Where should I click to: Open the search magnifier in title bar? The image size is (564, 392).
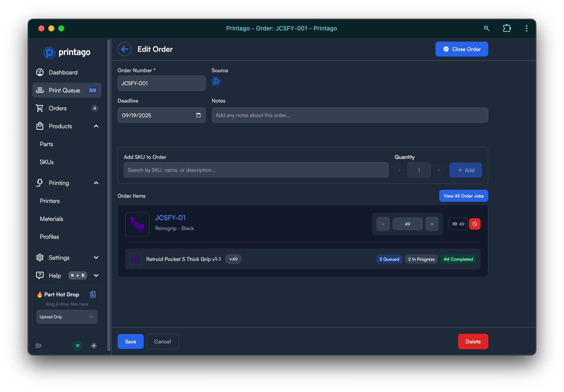(487, 28)
